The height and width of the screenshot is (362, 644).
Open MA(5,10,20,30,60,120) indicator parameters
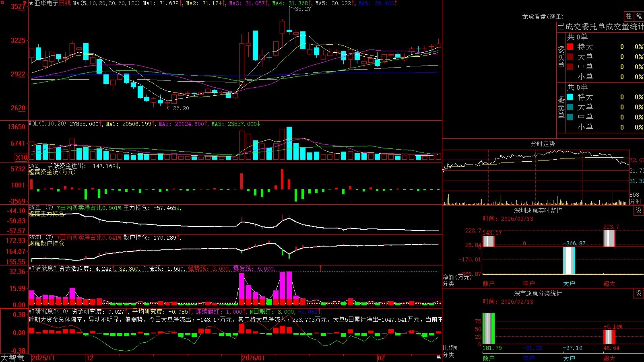click(x=107, y=3)
